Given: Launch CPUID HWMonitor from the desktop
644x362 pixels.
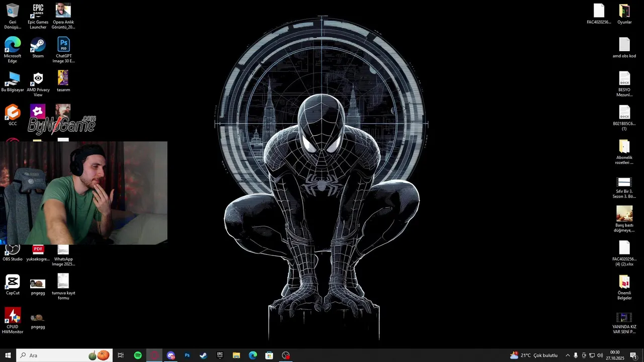Looking at the screenshot, I should pos(13,321).
